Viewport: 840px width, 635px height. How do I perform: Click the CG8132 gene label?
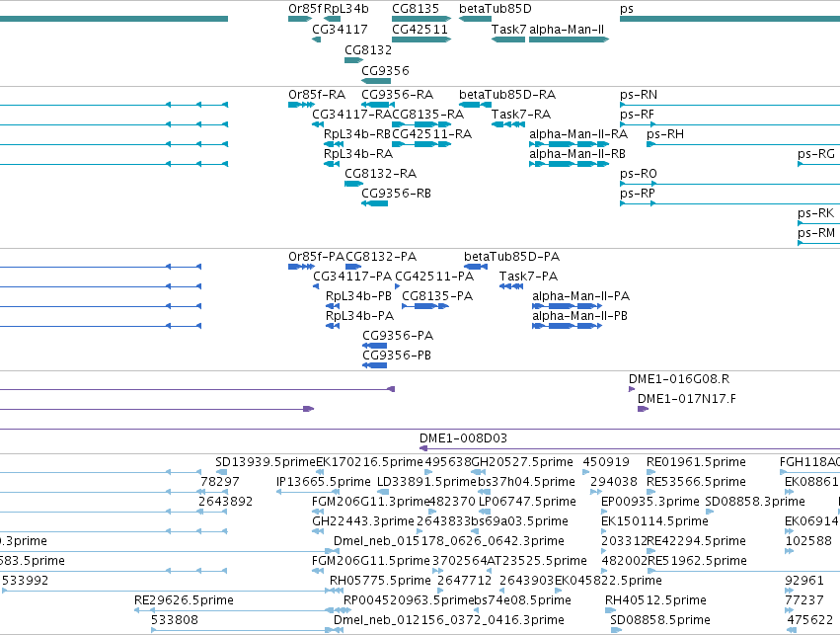pyautogui.click(x=368, y=49)
